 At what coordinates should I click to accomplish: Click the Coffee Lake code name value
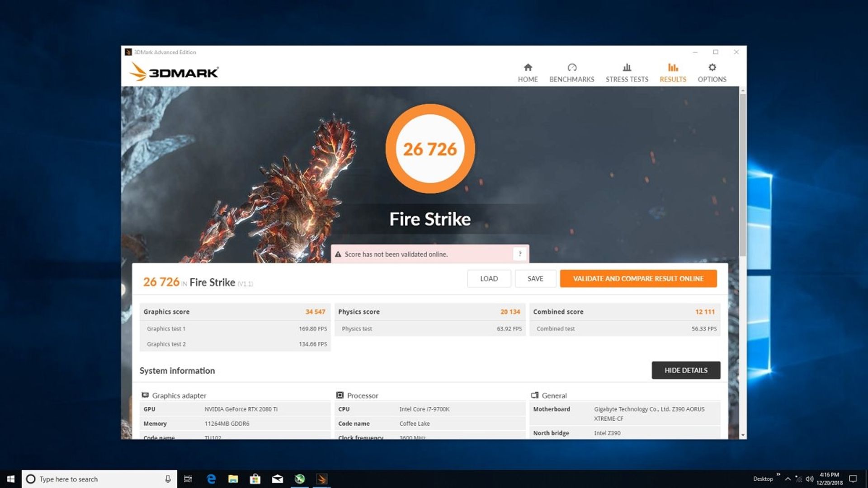pos(415,423)
